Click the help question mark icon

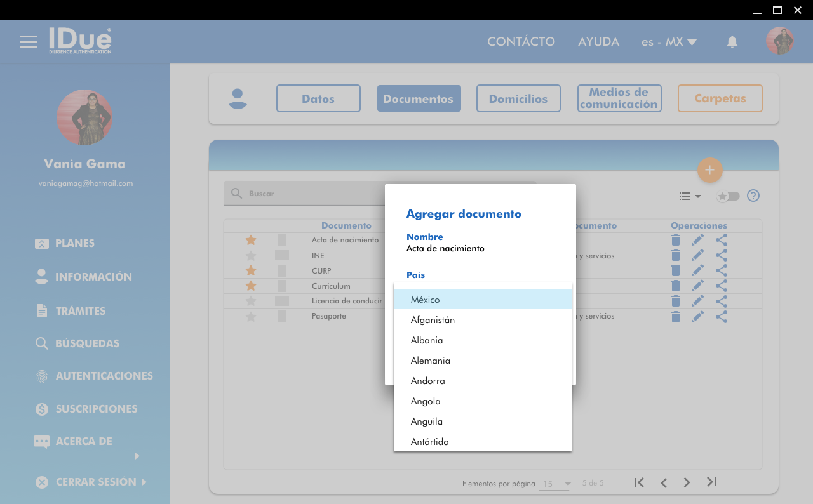753,196
